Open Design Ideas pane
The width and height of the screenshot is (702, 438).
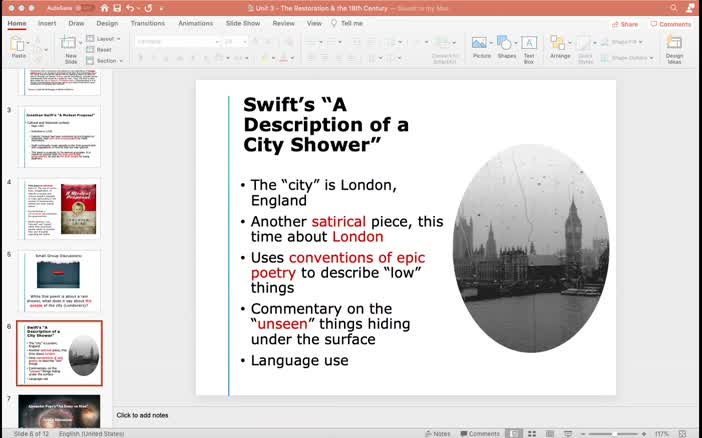point(674,49)
